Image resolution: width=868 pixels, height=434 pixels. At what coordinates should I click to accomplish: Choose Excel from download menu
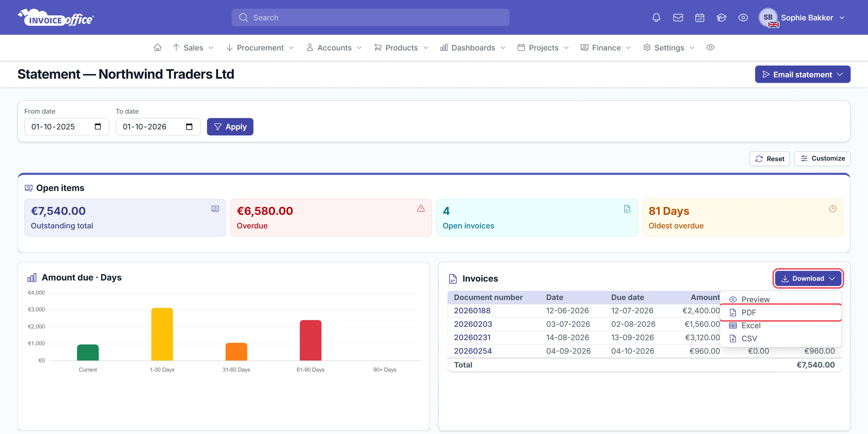pos(780,325)
